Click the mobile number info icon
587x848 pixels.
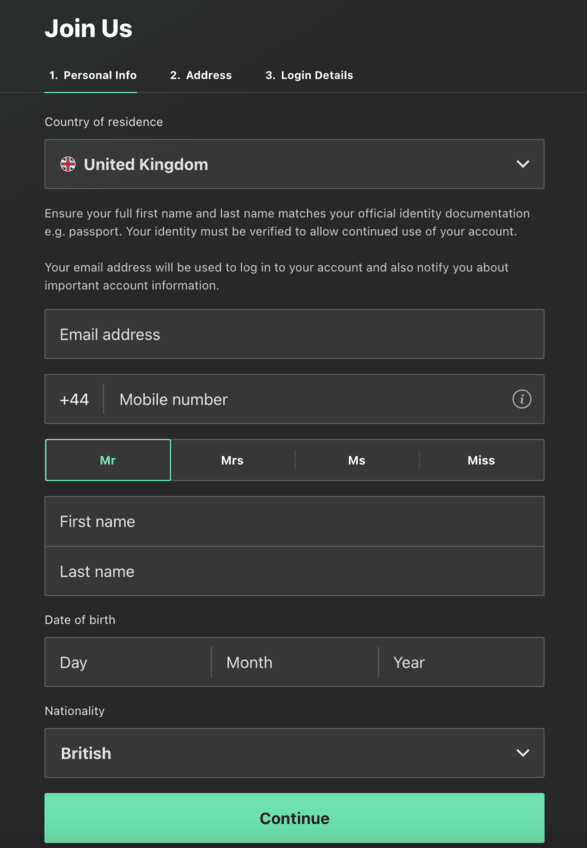(522, 399)
